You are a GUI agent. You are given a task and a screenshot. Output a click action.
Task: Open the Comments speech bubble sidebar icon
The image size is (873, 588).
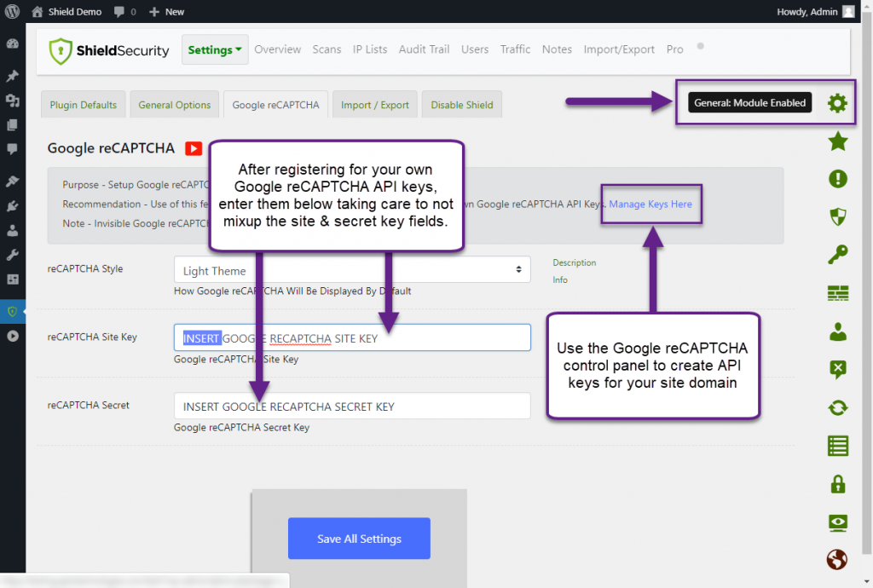12,149
